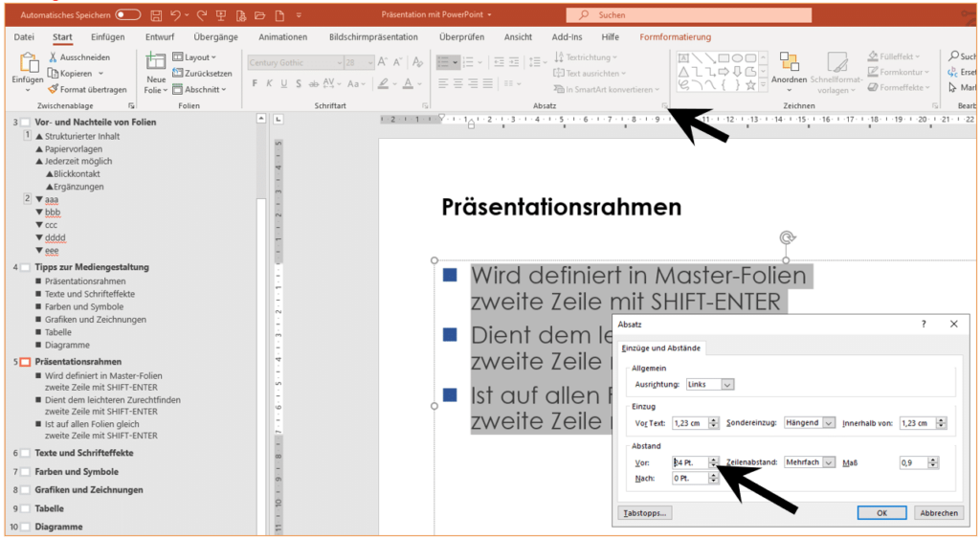Toggle underline with the U button

pyautogui.click(x=283, y=83)
